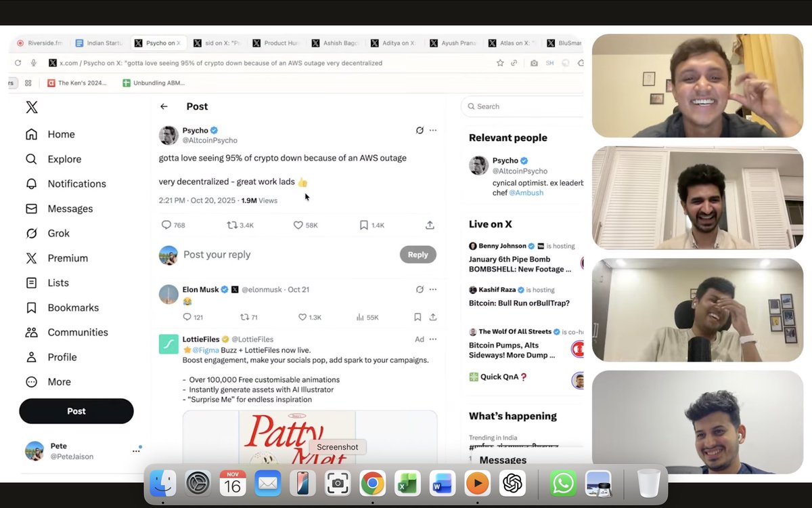Share Elon Musk's reply
The width and height of the screenshot is (812, 508).
(x=433, y=317)
